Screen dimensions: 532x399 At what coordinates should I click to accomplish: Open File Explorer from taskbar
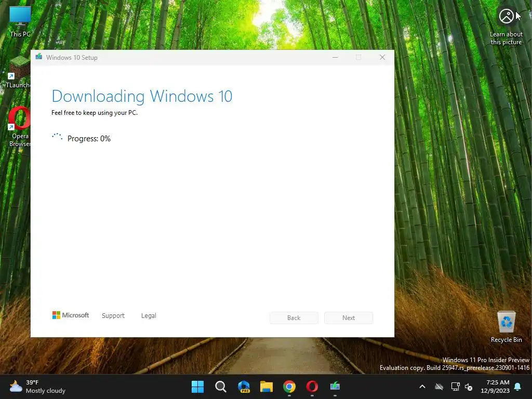pos(267,387)
